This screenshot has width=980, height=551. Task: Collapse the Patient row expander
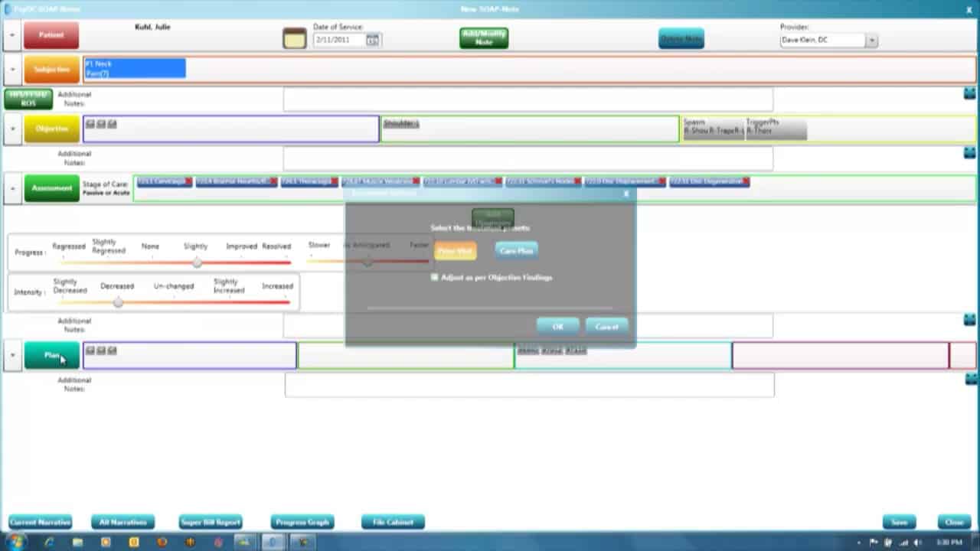click(x=12, y=35)
